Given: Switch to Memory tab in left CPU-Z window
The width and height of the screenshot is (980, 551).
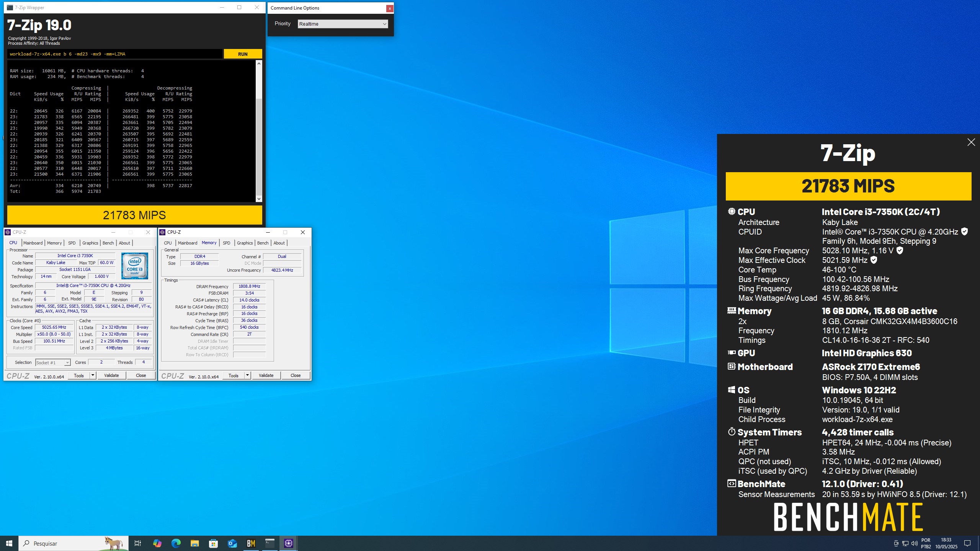Looking at the screenshot, I should click(x=54, y=243).
